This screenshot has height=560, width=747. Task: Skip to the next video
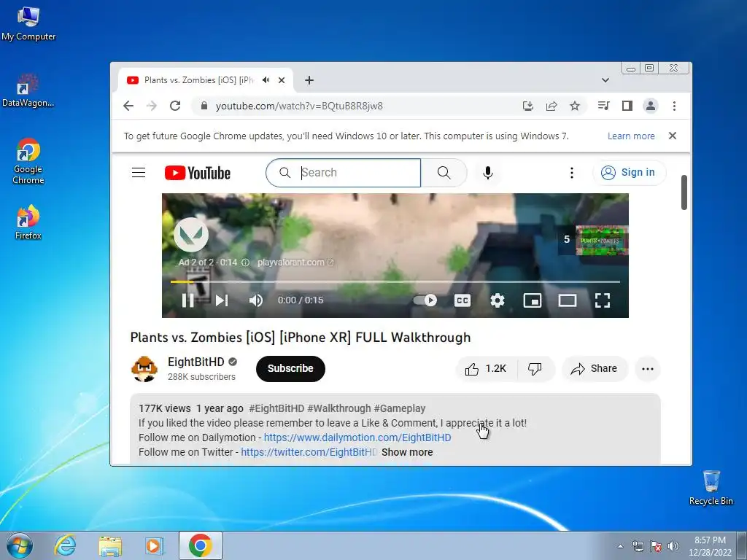222,300
